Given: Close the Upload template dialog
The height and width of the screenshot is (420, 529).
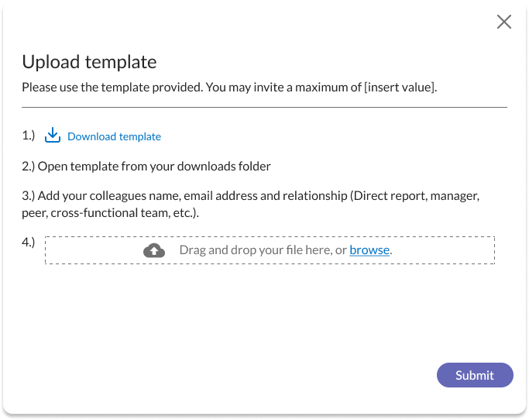Looking at the screenshot, I should [x=504, y=22].
